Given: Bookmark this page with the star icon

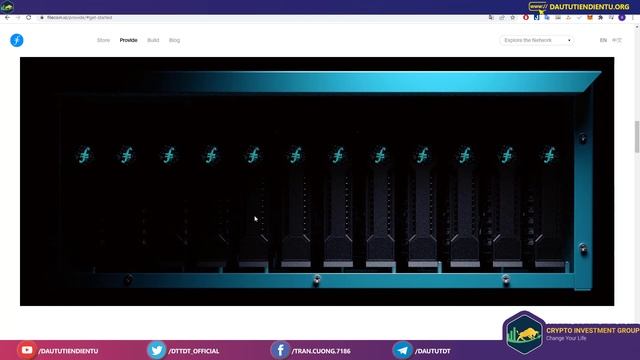Looking at the screenshot, I should (x=513, y=18).
